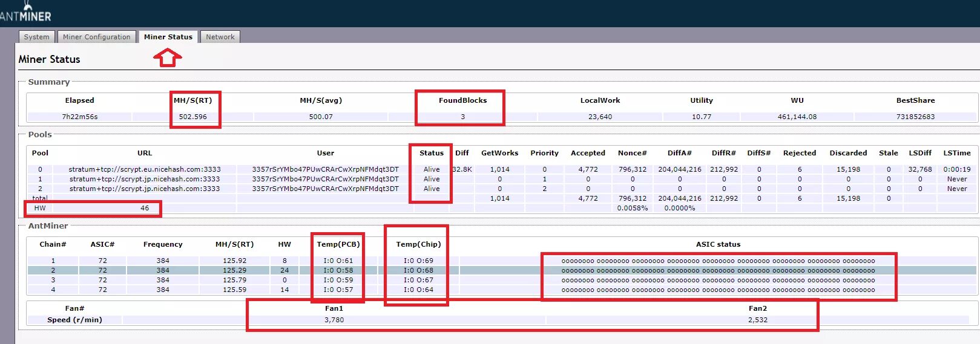Click the Temp(PCB) column header
Image resolution: width=980 pixels, height=344 pixels.
coord(338,244)
